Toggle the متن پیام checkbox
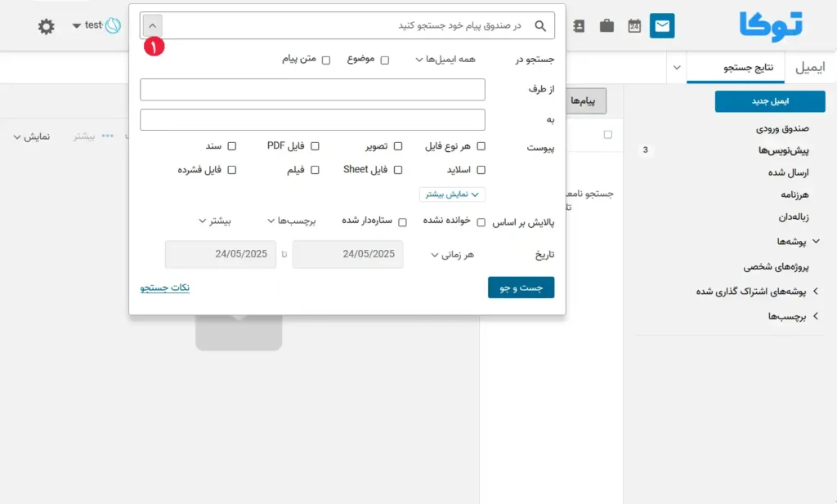This screenshot has height=504, width=837. (326, 60)
